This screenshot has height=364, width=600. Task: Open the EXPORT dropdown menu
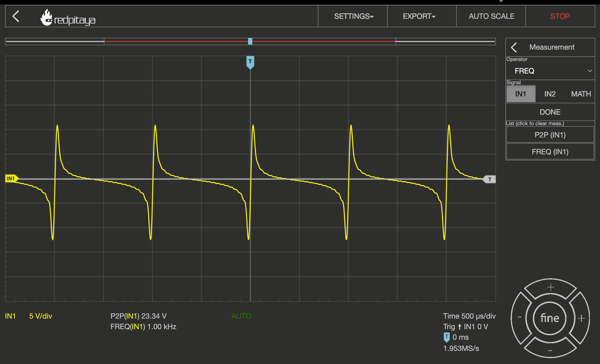[x=422, y=16]
